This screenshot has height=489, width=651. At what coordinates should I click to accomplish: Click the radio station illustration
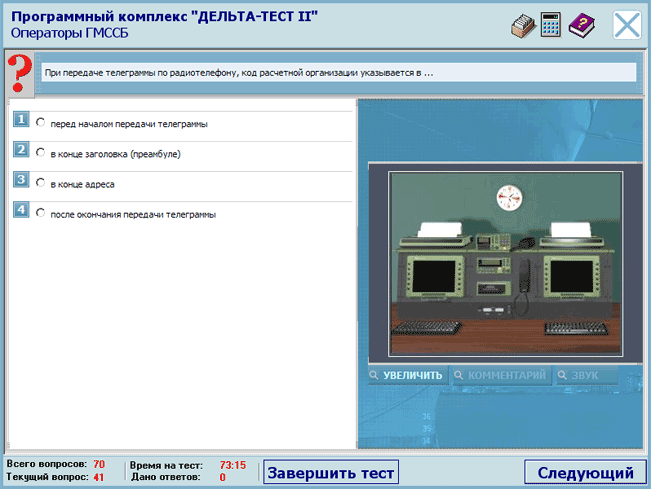[503, 262]
